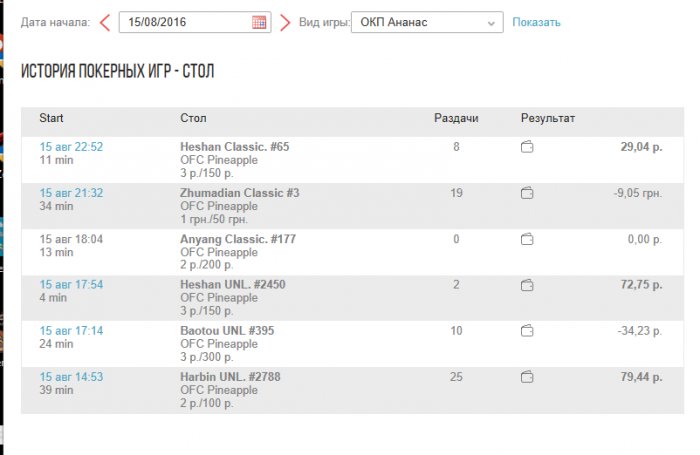Open session 15 авг 22:52
The height and width of the screenshot is (455, 700).
(71, 147)
